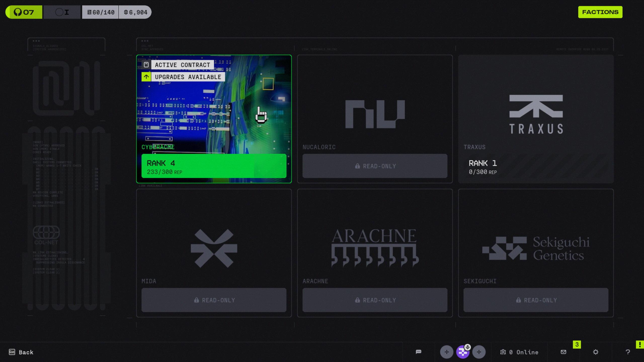Screen dimensions: 644x362
Task: Click the Upgrades Available arrow icon
Action: [x=146, y=77]
